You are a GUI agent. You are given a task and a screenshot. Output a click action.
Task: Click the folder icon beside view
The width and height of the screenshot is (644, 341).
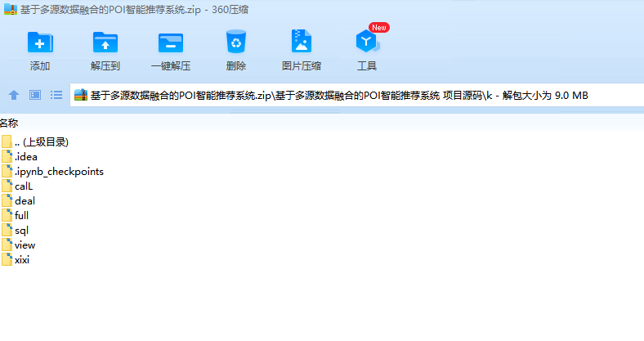pyautogui.click(x=7, y=245)
